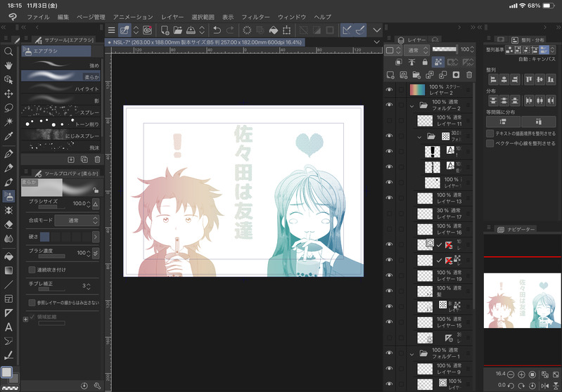Viewport: 562px width, 392px height.
Task: Select the Eraser tool
Action: click(x=8, y=225)
